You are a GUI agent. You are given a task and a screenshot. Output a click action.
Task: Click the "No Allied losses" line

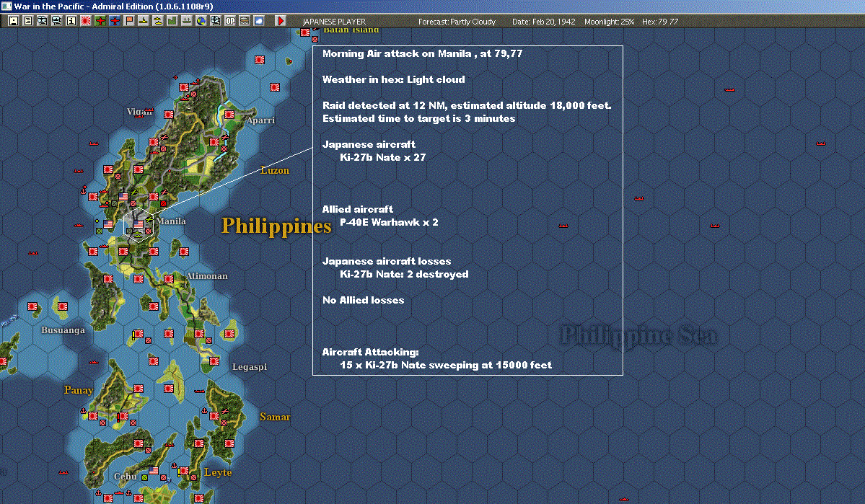363,300
